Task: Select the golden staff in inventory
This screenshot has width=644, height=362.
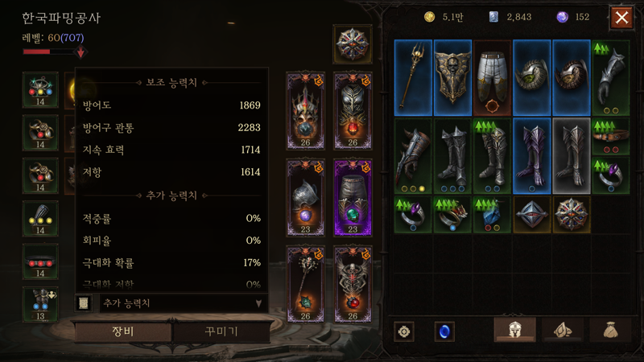Action: 413,77
